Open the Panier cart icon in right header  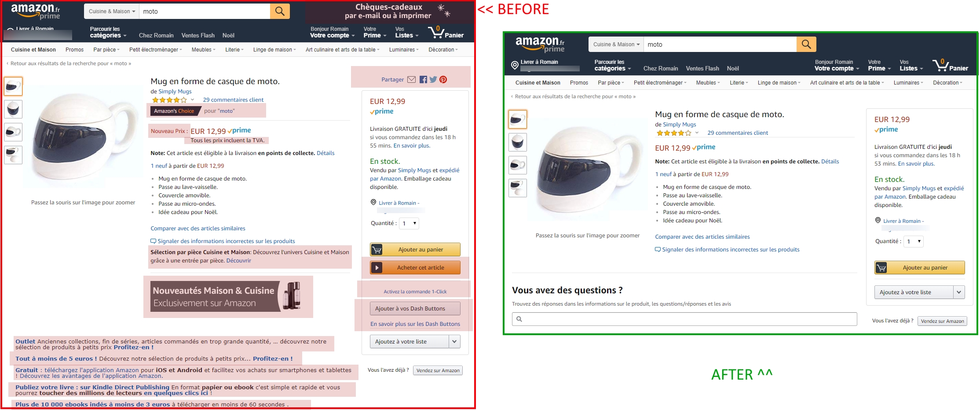pos(951,65)
